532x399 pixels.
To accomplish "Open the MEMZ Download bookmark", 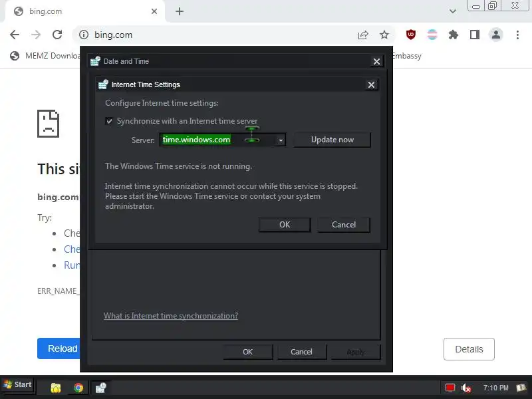I will click(45, 56).
